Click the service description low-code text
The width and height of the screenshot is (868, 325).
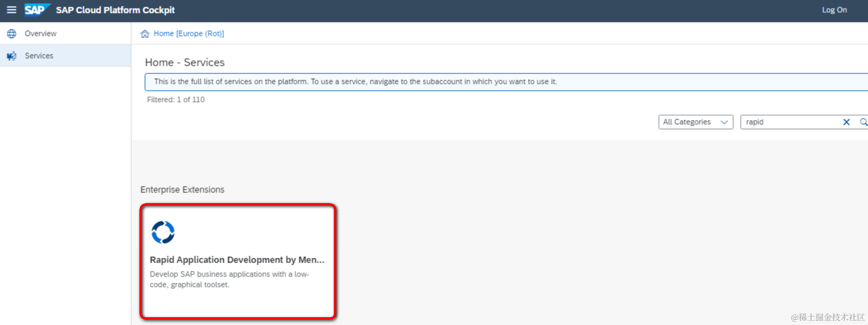[x=230, y=279]
